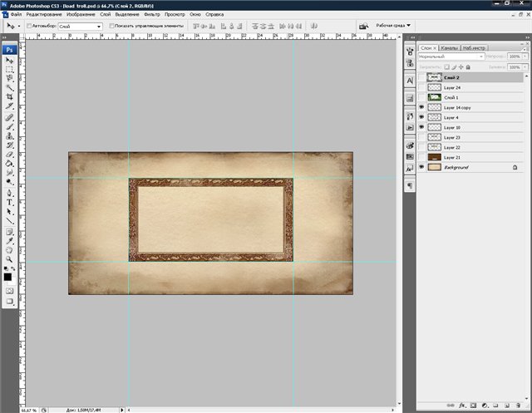Click the Quick Mask mode icon
Viewport: 532px width, 413px height.
(10, 292)
